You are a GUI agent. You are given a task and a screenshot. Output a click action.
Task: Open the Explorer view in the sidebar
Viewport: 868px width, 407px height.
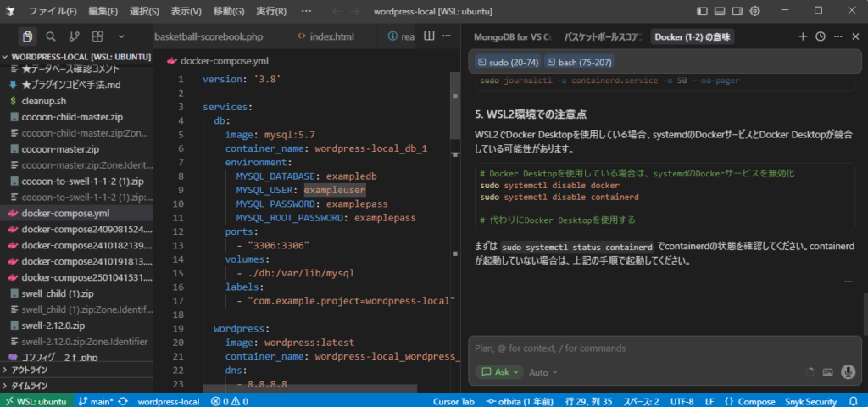coord(28,36)
